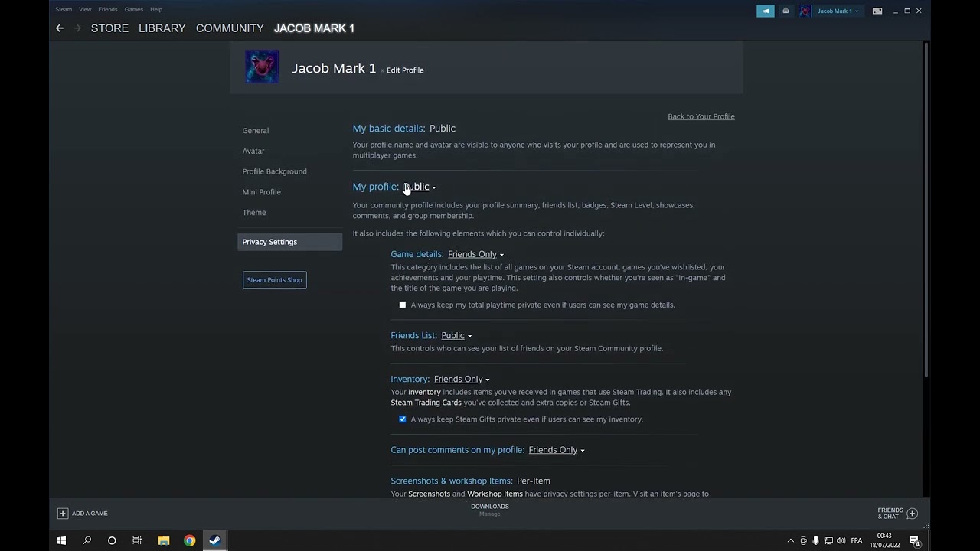Click the Jacob Mark 1 profile avatar image
980x551 pixels.
pos(262,67)
